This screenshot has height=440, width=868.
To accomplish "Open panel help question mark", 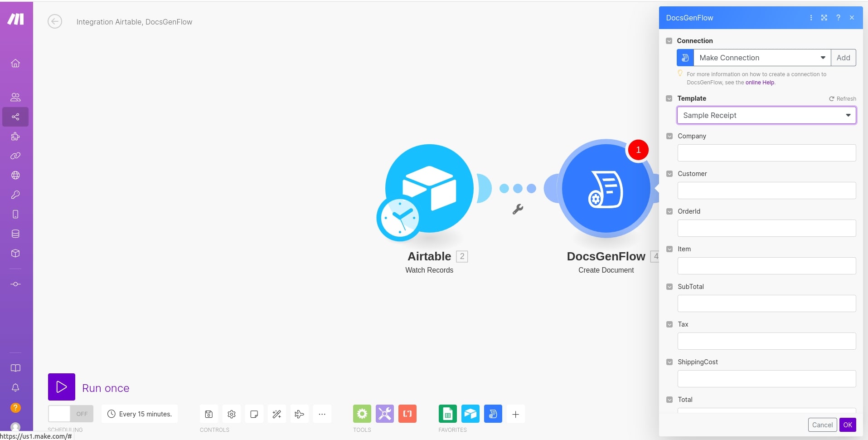I will (x=838, y=18).
